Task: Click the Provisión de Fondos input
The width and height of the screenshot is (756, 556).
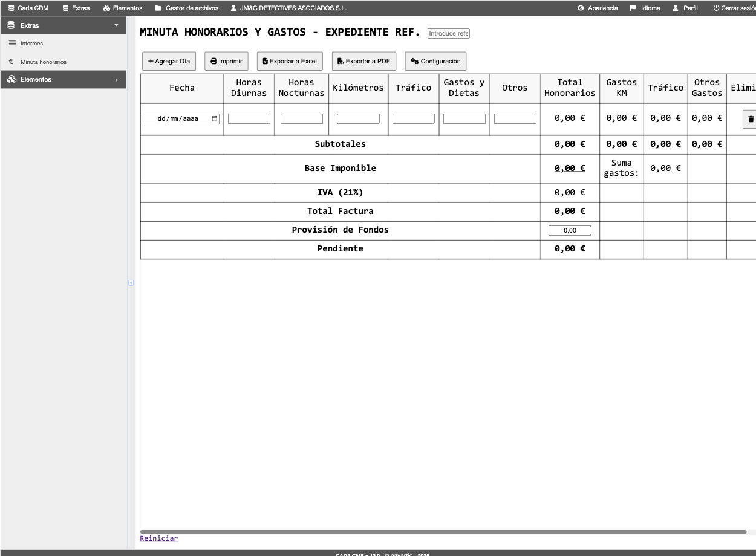Action: (570, 230)
